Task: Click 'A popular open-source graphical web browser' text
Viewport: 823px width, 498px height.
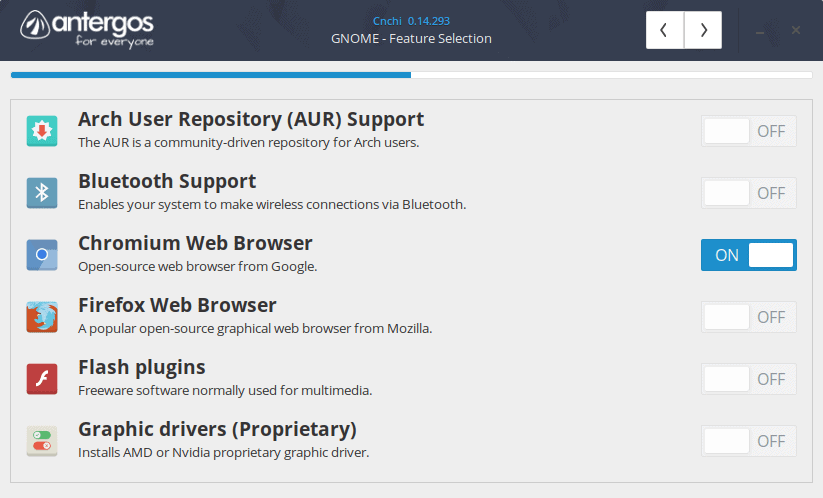Action: pyautogui.click(x=255, y=329)
